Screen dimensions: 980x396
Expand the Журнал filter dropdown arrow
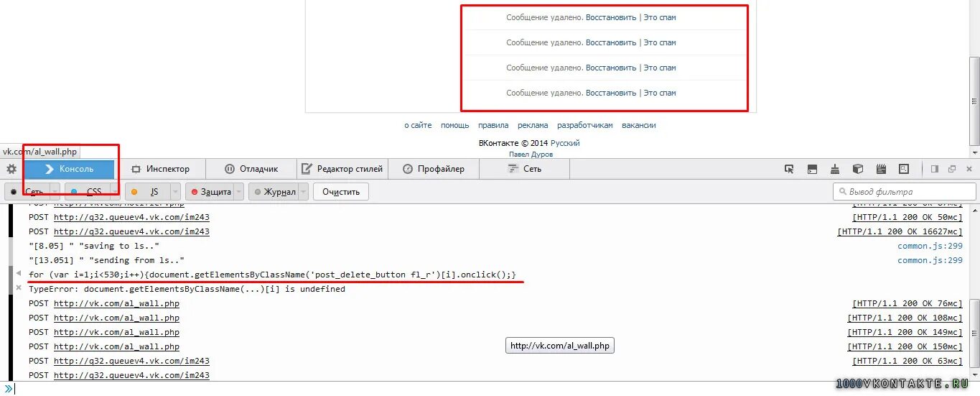tap(303, 192)
